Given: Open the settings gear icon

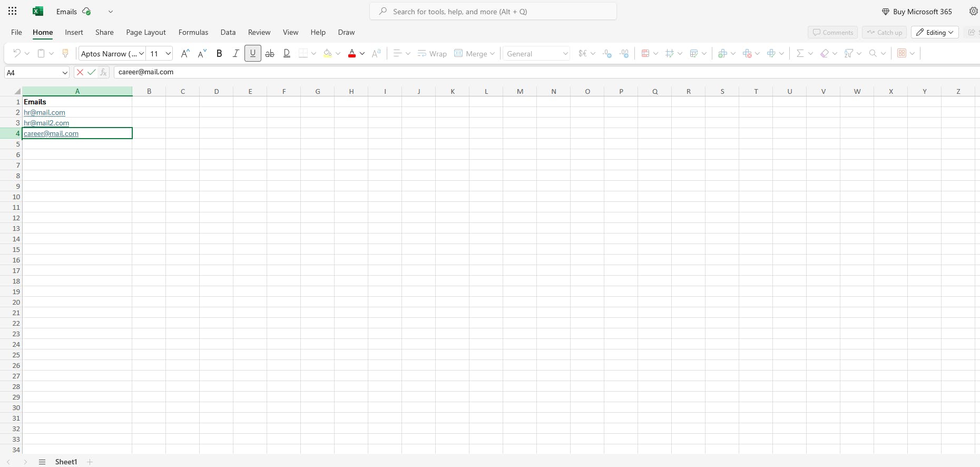Looking at the screenshot, I should [x=974, y=11].
